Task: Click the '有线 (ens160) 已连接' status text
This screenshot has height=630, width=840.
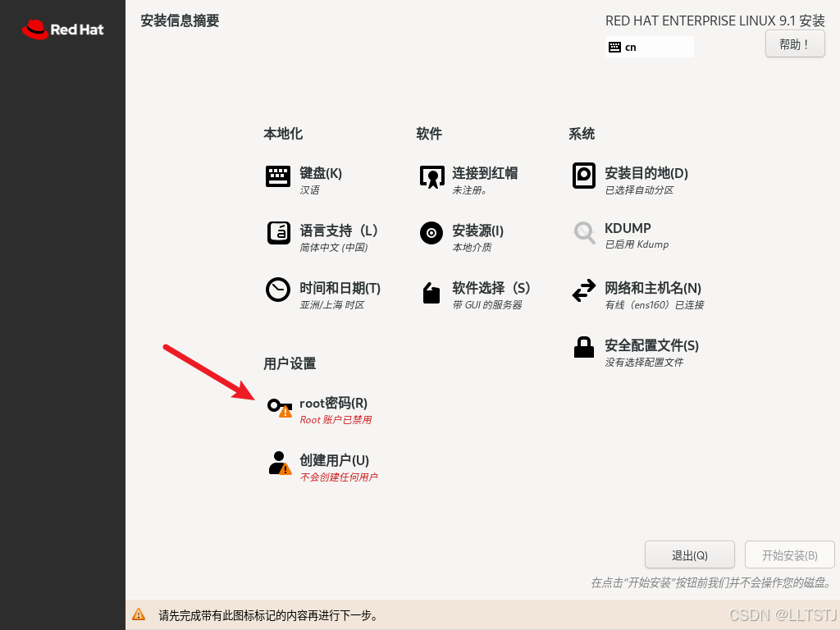Action: pyautogui.click(x=654, y=305)
